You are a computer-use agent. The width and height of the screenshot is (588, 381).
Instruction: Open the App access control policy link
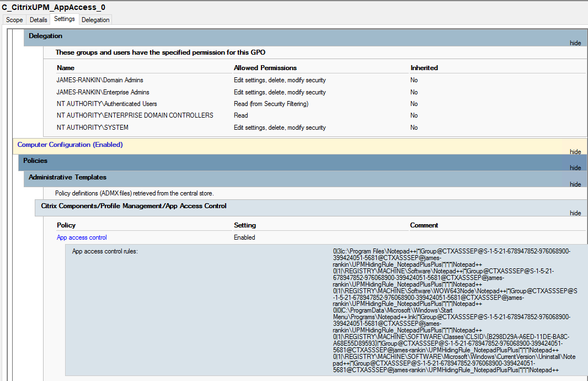(x=82, y=237)
